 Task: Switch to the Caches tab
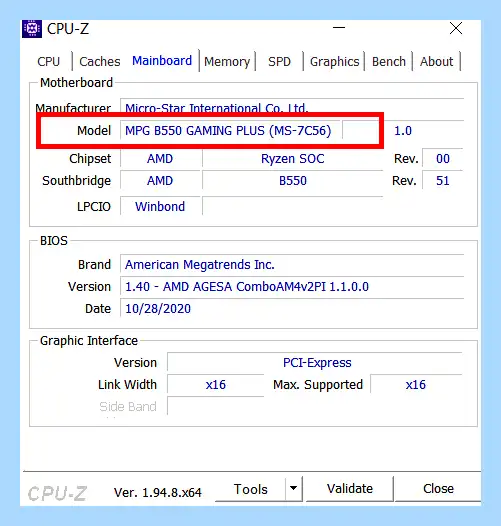pos(100,62)
